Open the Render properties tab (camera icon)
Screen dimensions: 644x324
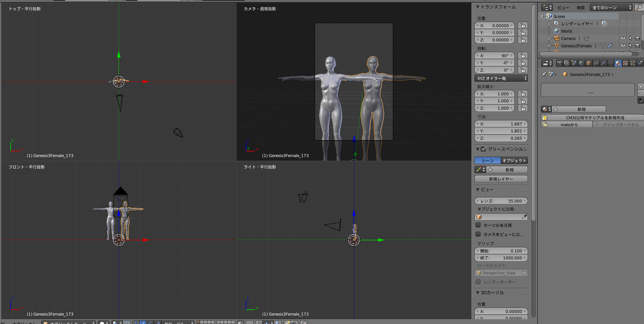(x=560, y=63)
